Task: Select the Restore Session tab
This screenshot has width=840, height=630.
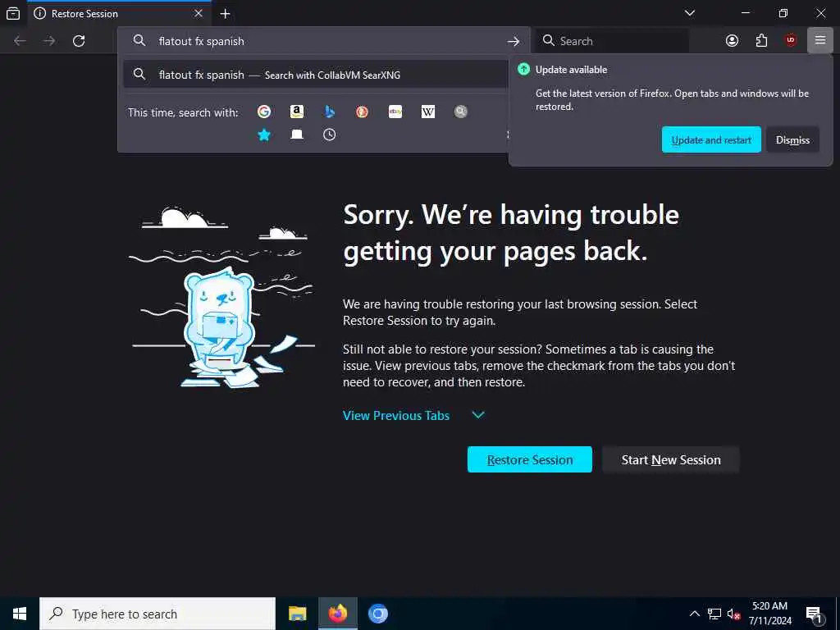Action: click(119, 13)
